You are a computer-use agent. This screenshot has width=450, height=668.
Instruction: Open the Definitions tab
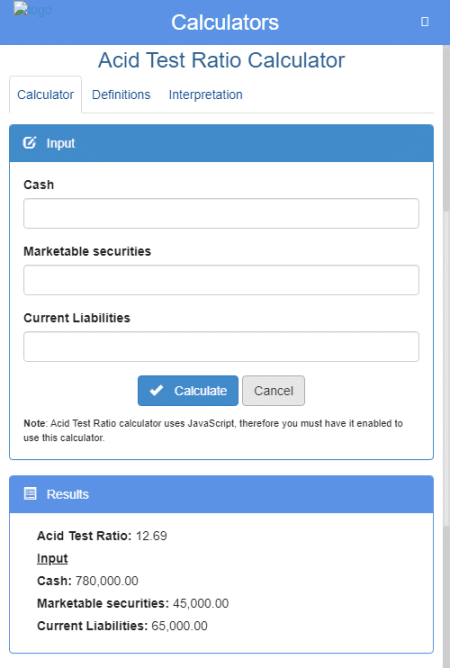[121, 95]
